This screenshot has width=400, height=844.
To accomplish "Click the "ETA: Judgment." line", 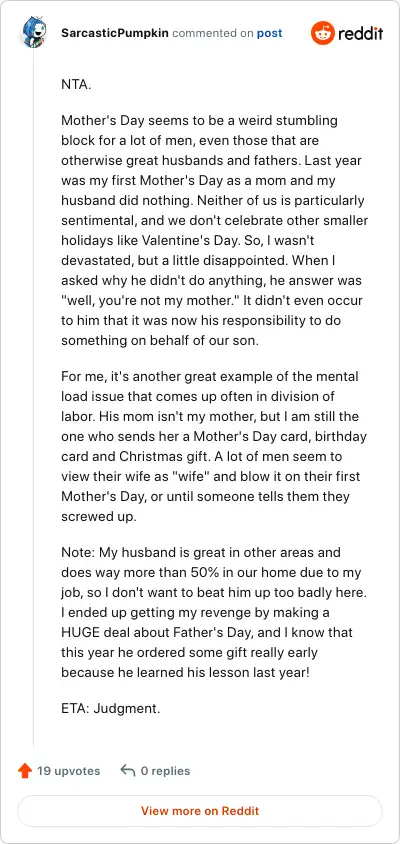I will (110, 708).
